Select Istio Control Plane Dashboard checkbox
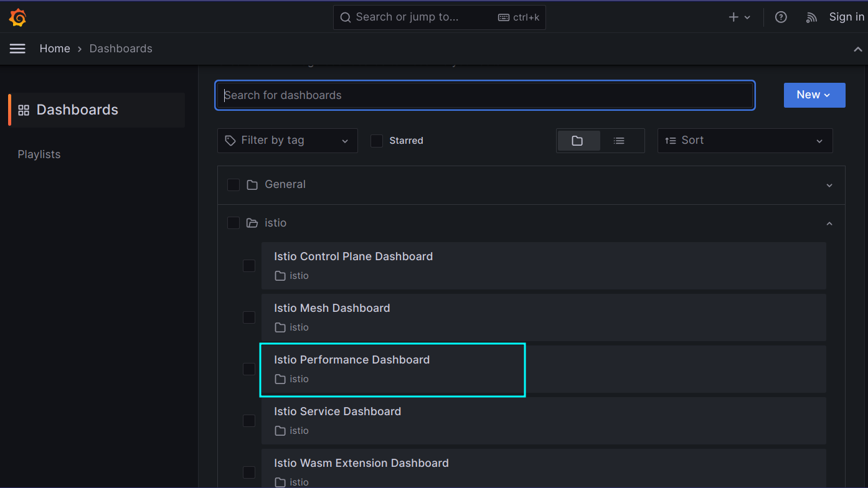Screen dimensions: 868x488 coord(249,266)
